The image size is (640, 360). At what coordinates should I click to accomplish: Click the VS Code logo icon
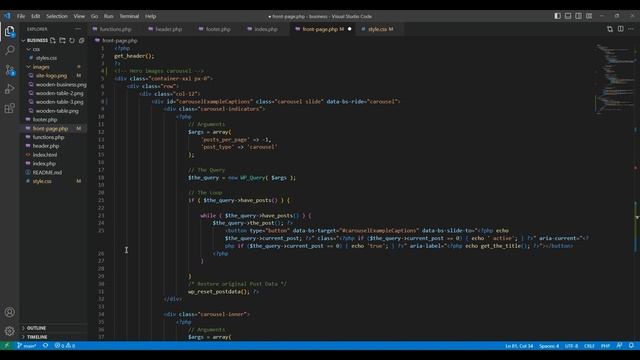click(7, 16)
